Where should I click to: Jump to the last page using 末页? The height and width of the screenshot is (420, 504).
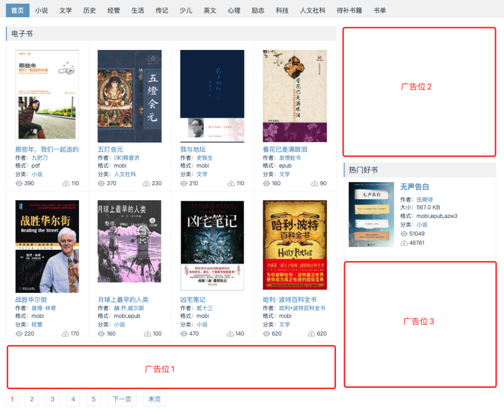(x=154, y=399)
